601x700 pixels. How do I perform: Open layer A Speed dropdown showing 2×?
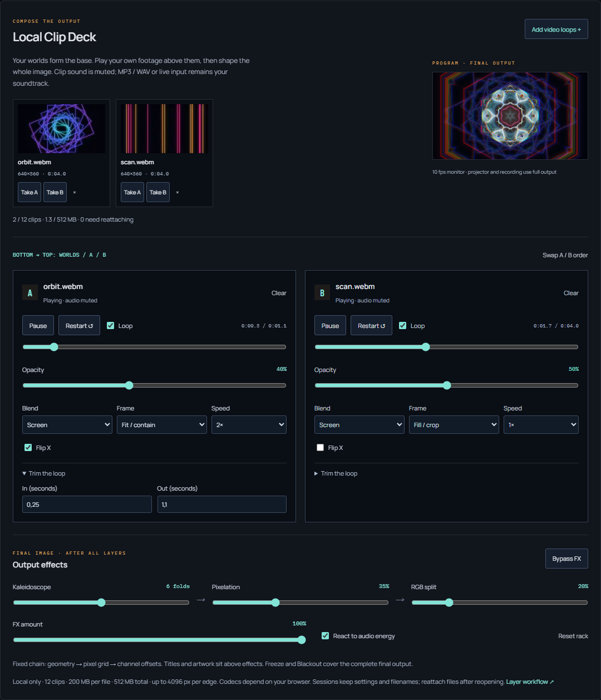tap(249, 425)
